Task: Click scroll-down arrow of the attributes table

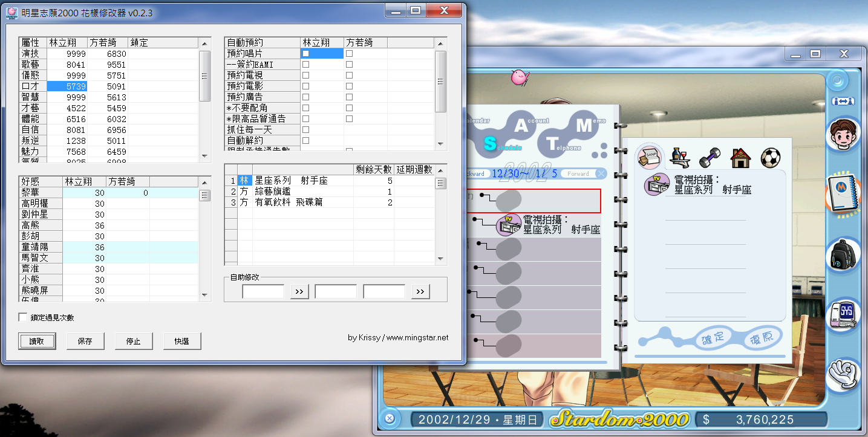Action: coord(204,157)
